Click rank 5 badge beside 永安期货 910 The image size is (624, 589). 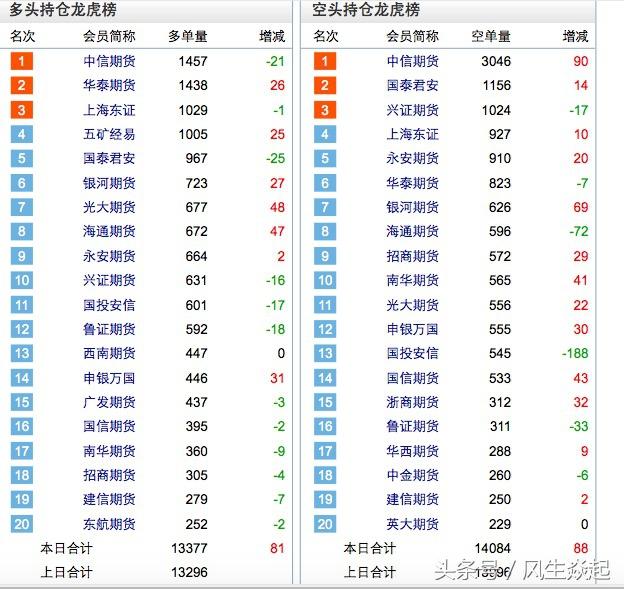(x=325, y=158)
